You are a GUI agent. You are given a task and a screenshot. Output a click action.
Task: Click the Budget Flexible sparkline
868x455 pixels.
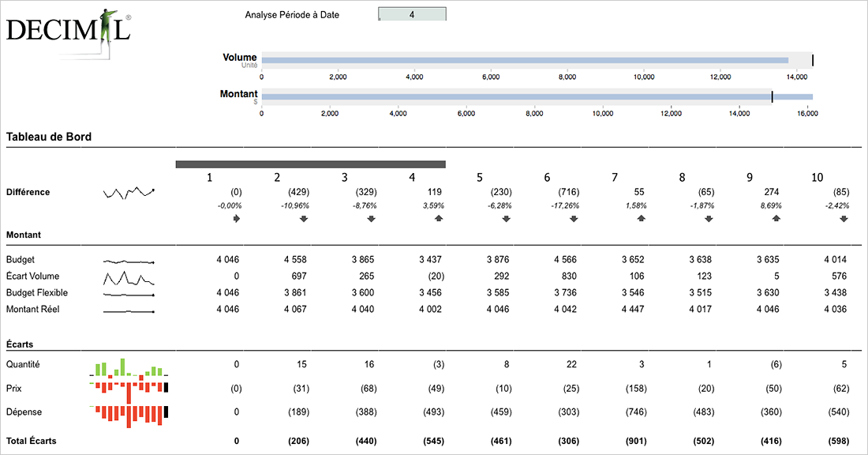[x=129, y=295]
